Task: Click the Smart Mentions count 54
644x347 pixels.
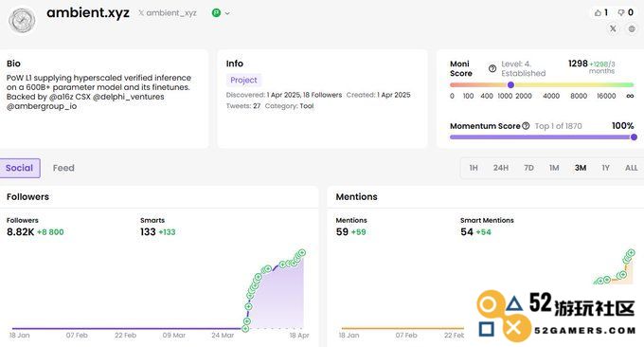Action: pos(467,232)
